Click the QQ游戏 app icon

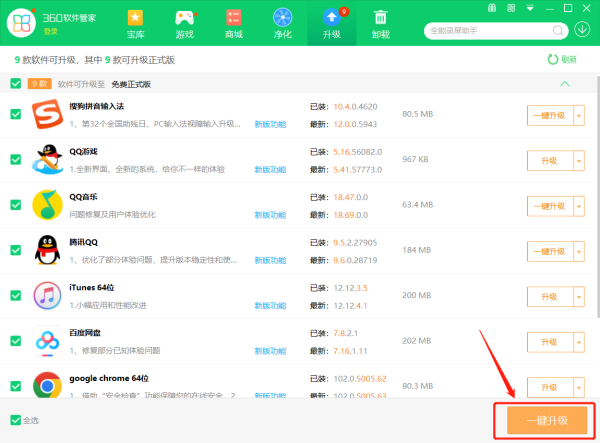[47, 159]
